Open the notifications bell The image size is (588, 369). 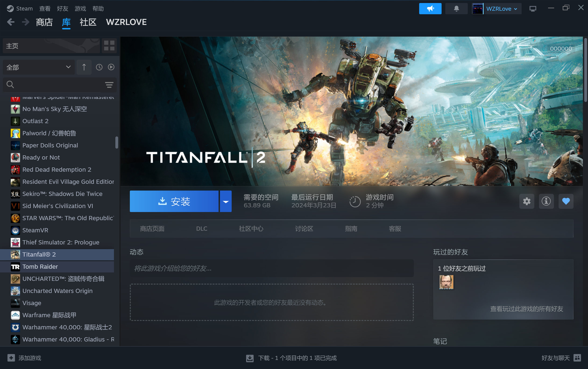pos(456,9)
